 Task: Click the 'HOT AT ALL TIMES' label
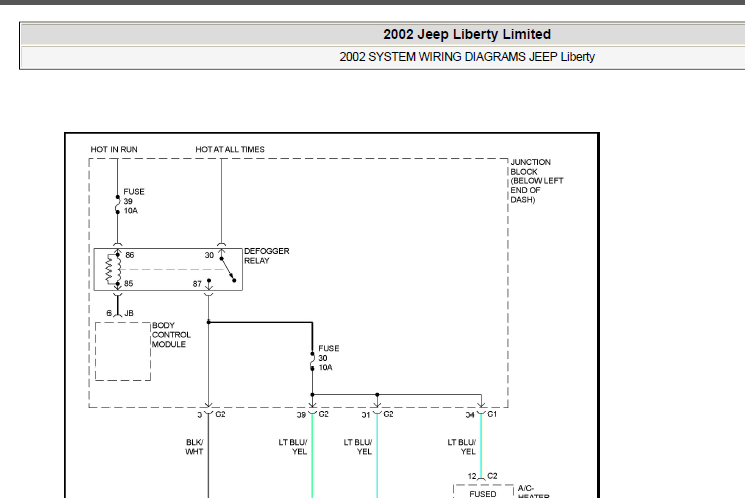pyautogui.click(x=230, y=149)
